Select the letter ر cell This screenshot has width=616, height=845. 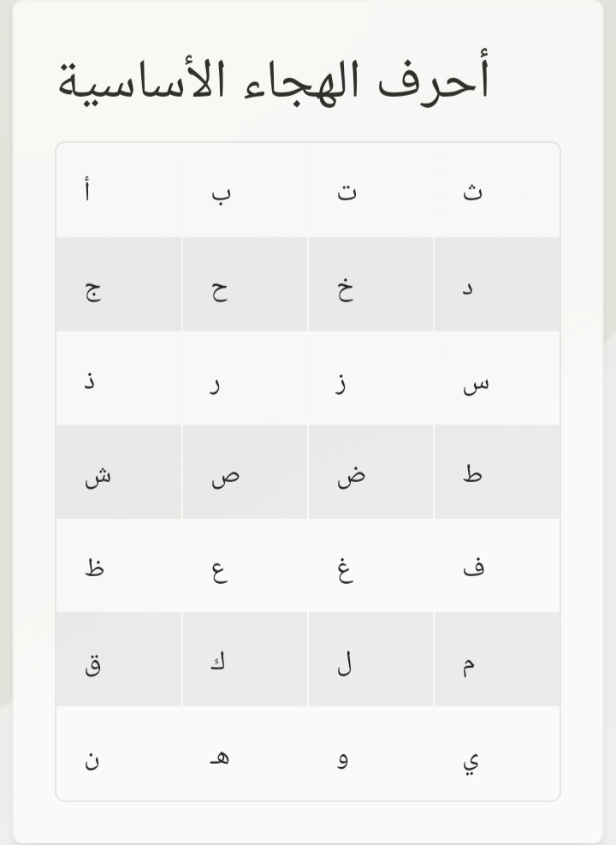[x=245, y=378]
